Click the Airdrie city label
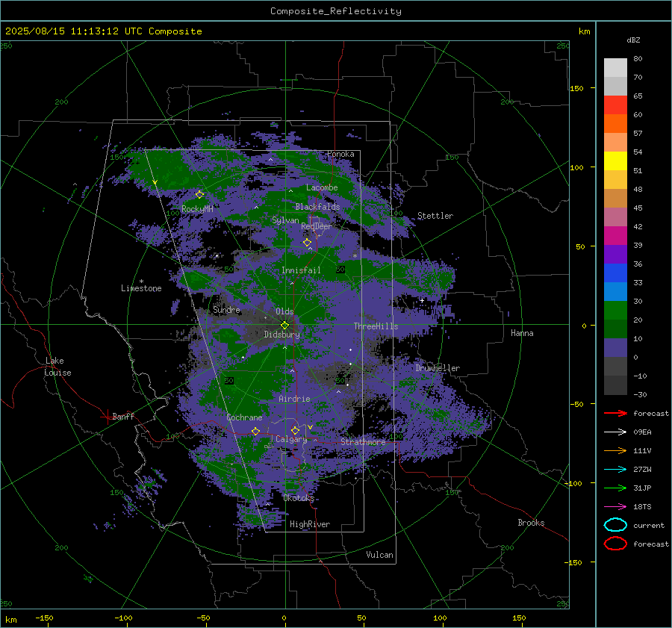The width and height of the screenshot is (672, 628). tap(294, 399)
